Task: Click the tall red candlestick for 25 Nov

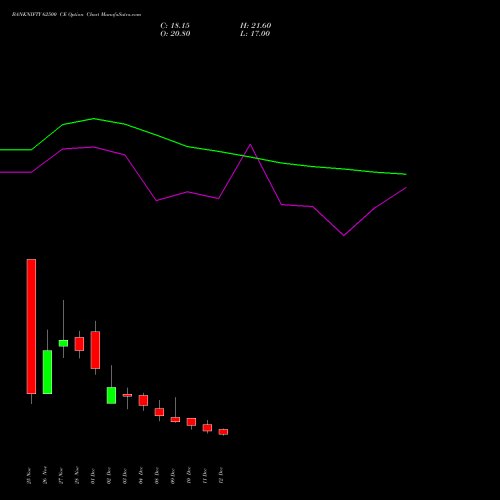Action: click(31, 326)
